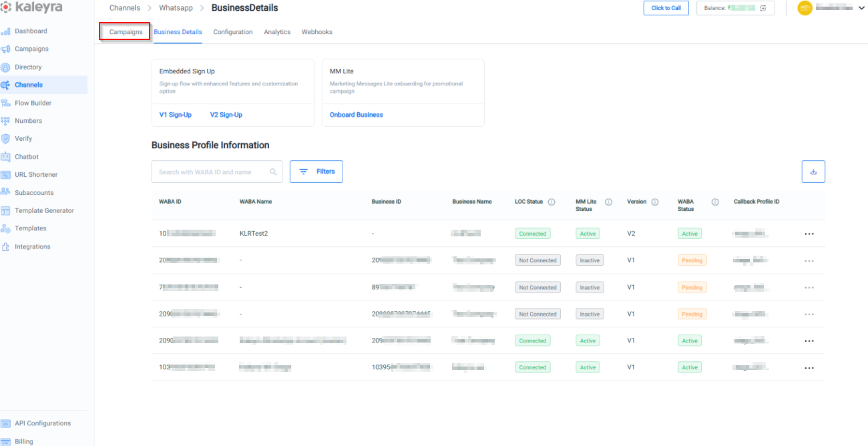
Task: Click the Click to Call button
Action: [x=666, y=8]
